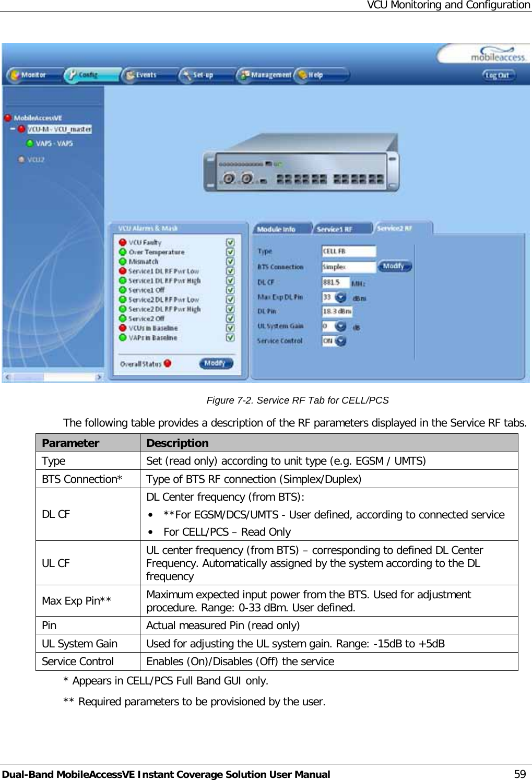Click the left arrow of tree scrollbar
Viewport: 532px width, 780px height.
pos(7,377)
